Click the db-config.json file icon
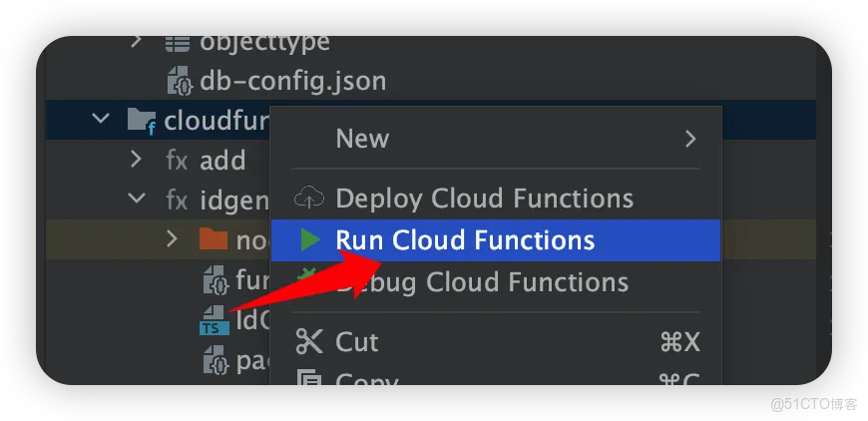Image resolution: width=868 pixels, height=421 pixels. point(181,81)
